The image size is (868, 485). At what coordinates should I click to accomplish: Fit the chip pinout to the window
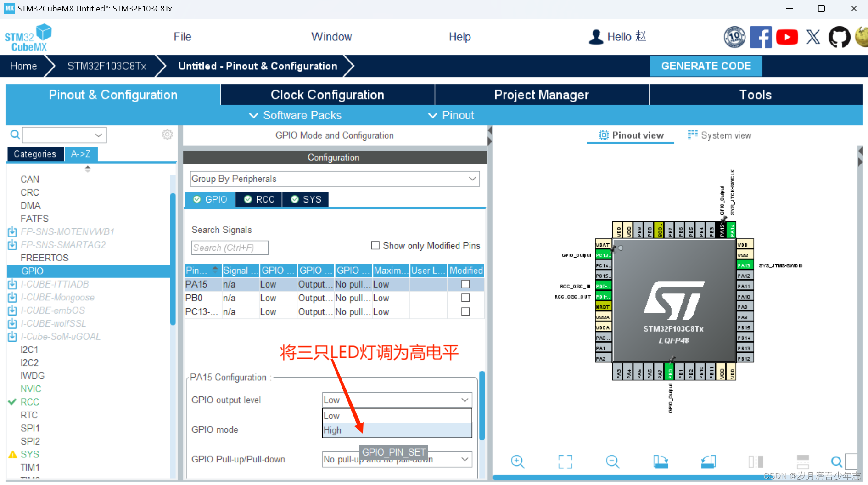point(565,462)
